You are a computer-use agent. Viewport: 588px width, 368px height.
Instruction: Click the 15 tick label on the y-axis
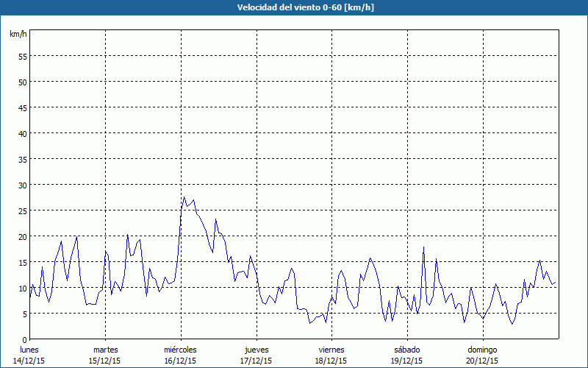point(22,262)
